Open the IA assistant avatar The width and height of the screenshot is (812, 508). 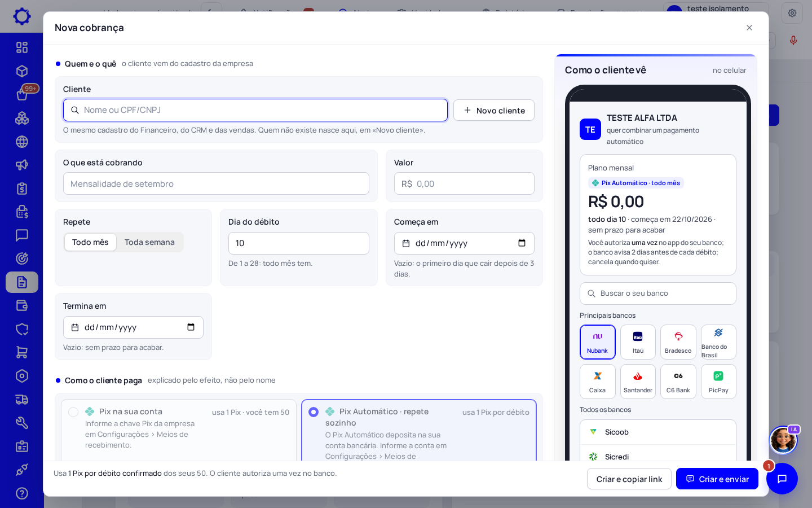783,440
